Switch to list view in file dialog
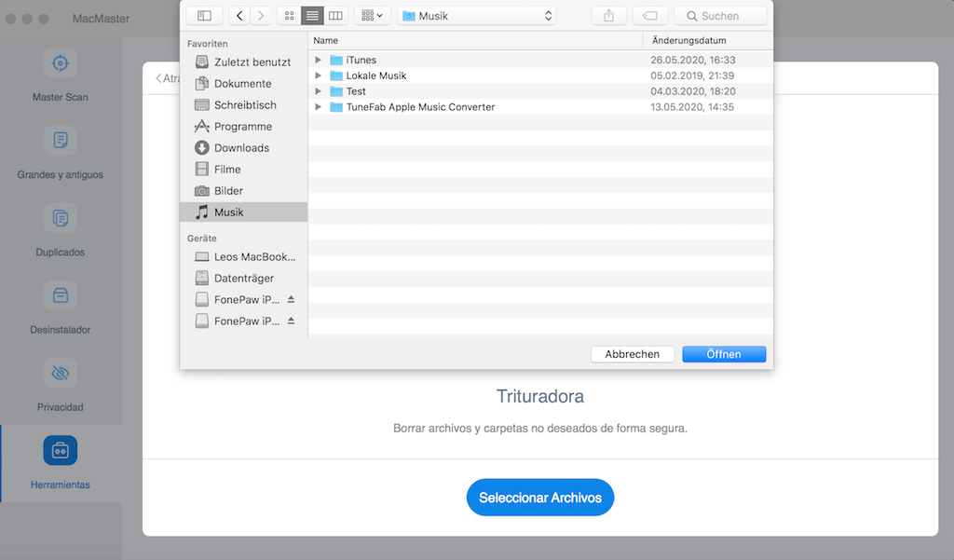954x560 pixels. click(x=312, y=16)
